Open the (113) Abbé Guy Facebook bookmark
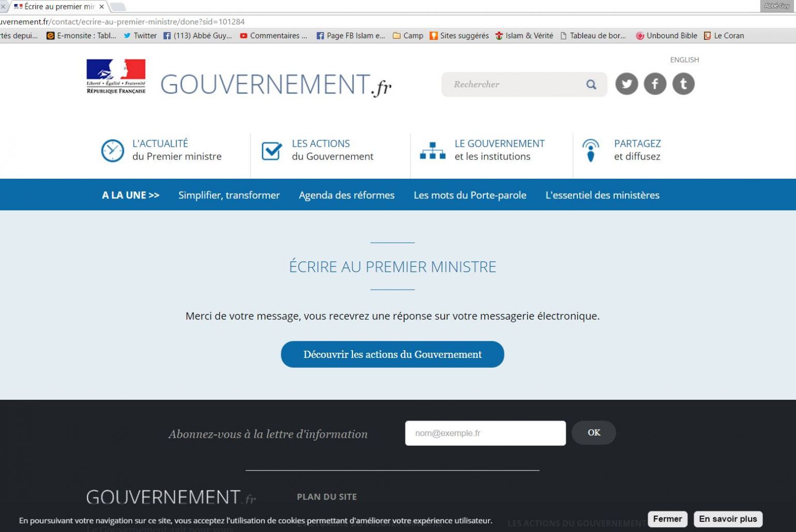 pyautogui.click(x=197, y=36)
